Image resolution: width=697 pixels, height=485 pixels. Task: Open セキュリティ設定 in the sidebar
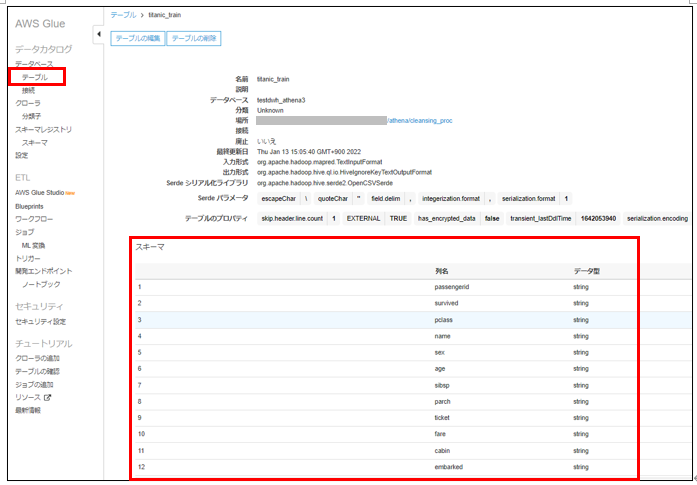(x=40, y=321)
